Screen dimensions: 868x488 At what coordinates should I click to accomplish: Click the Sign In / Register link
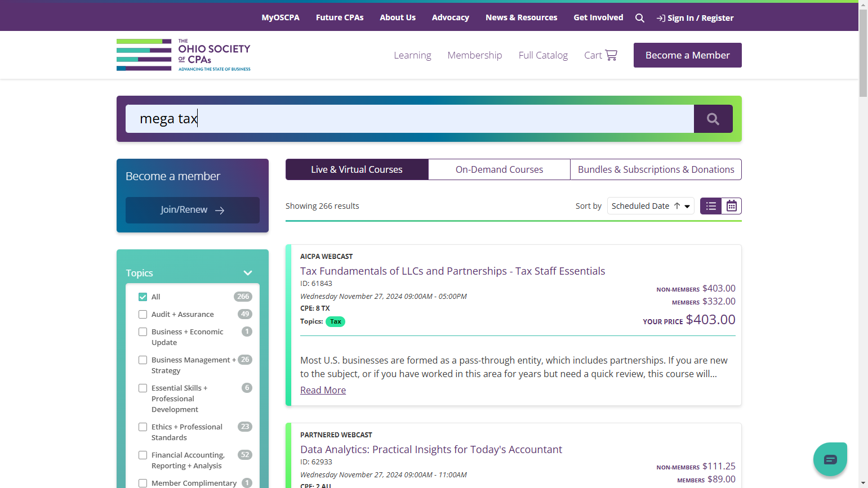click(x=695, y=18)
